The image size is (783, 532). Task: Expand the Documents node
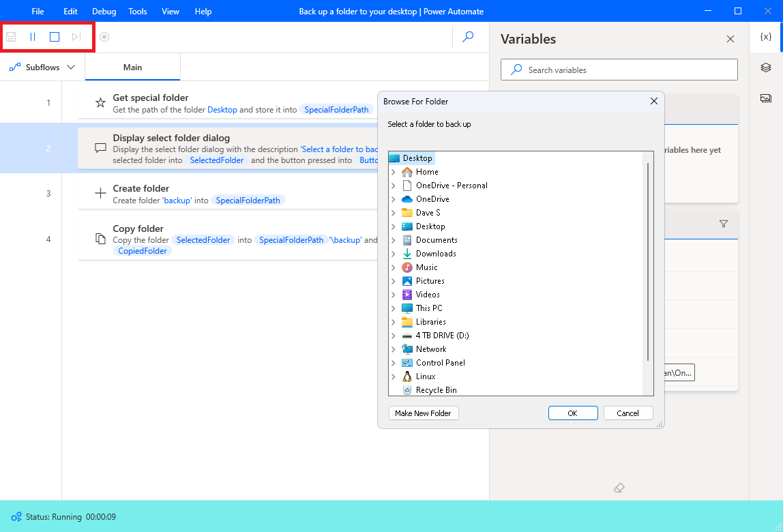[x=394, y=240]
